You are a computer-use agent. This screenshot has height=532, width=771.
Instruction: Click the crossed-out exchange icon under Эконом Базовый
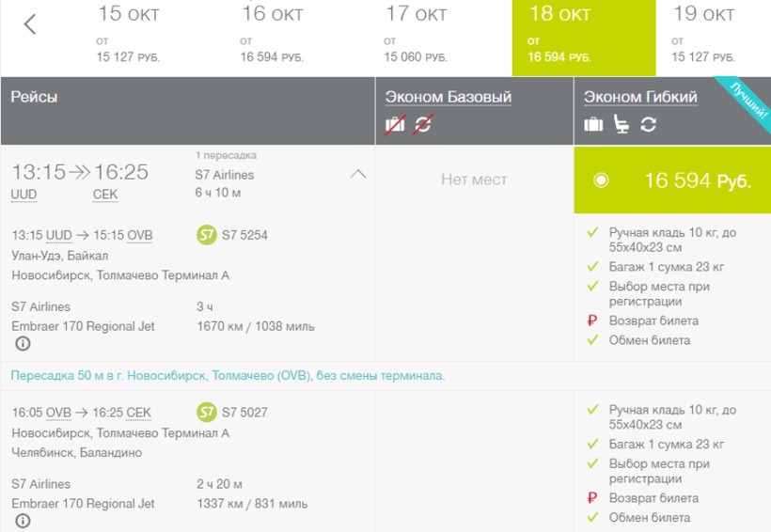coord(422,125)
